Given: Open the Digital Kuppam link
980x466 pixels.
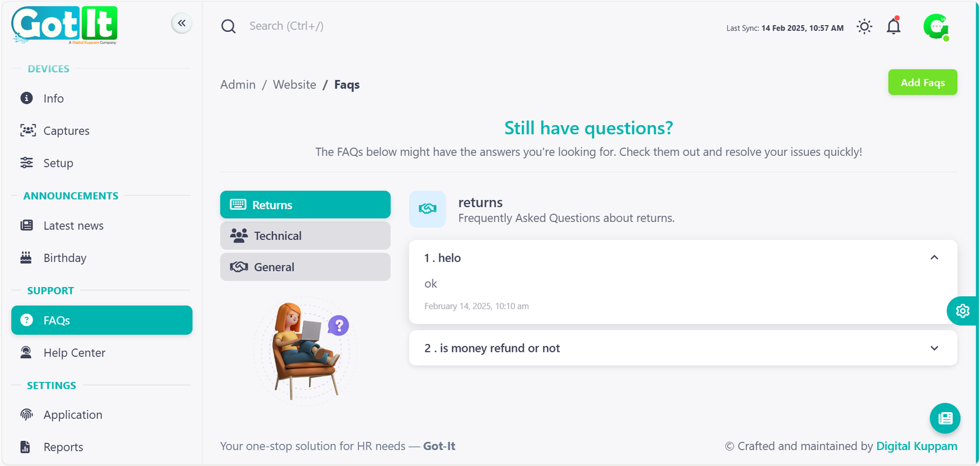Looking at the screenshot, I should pyautogui.click(x=916, y=446).
